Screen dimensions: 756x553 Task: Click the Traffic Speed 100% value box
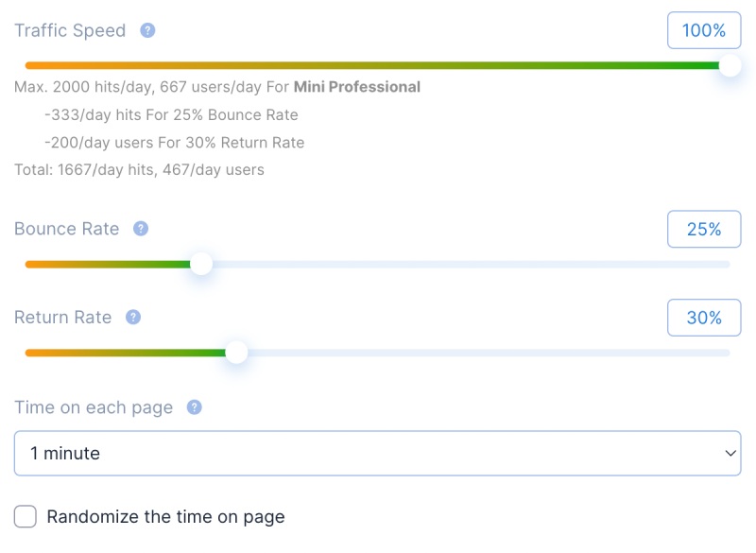[704, 30]
